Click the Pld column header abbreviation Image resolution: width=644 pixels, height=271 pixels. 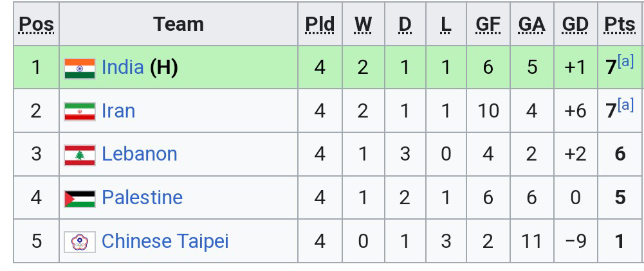(x=320, y=24)
